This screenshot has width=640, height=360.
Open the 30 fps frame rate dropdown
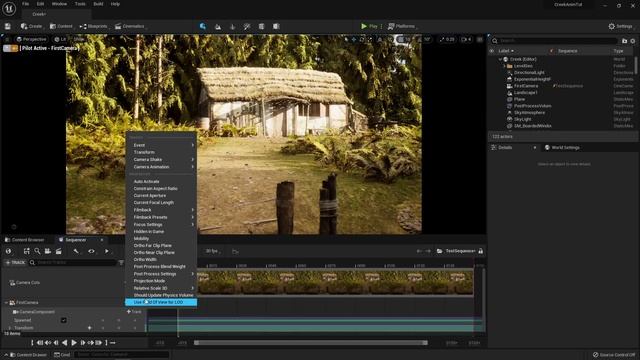coord(213,251)
